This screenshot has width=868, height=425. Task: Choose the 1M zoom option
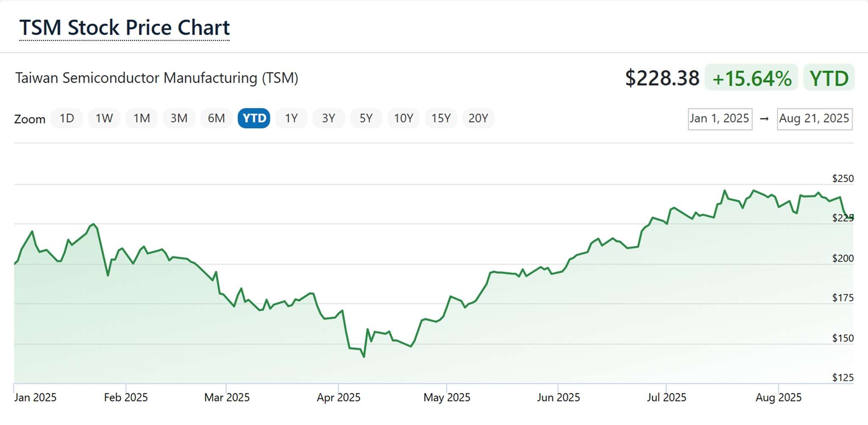click(x=142, y=118)
